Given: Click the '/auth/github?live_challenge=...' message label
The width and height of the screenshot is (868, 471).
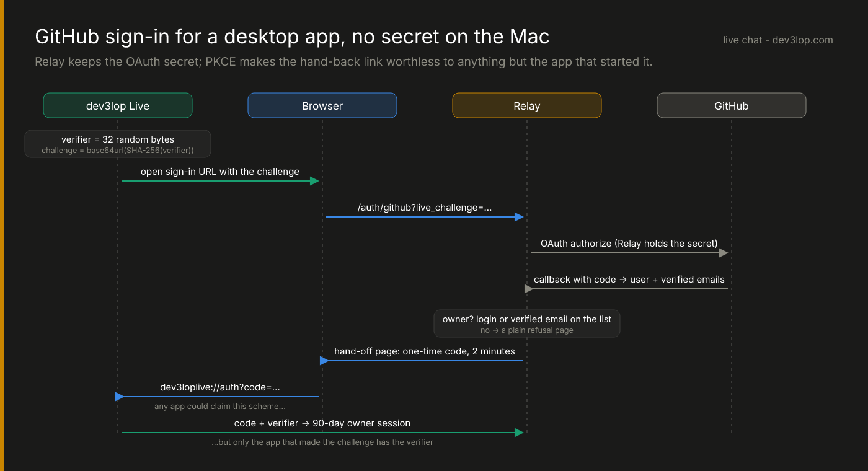Looking at the screenshot, I should pos(425,208).
